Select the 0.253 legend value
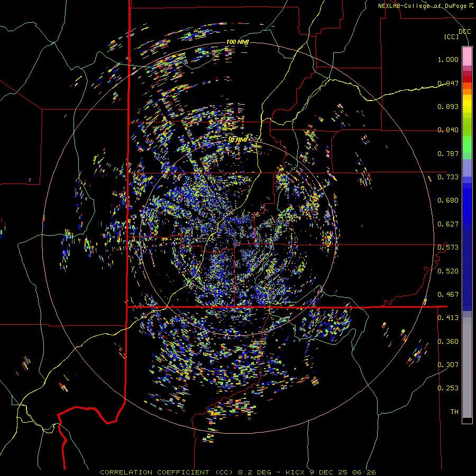476x476 pixels. click(448, 388)
